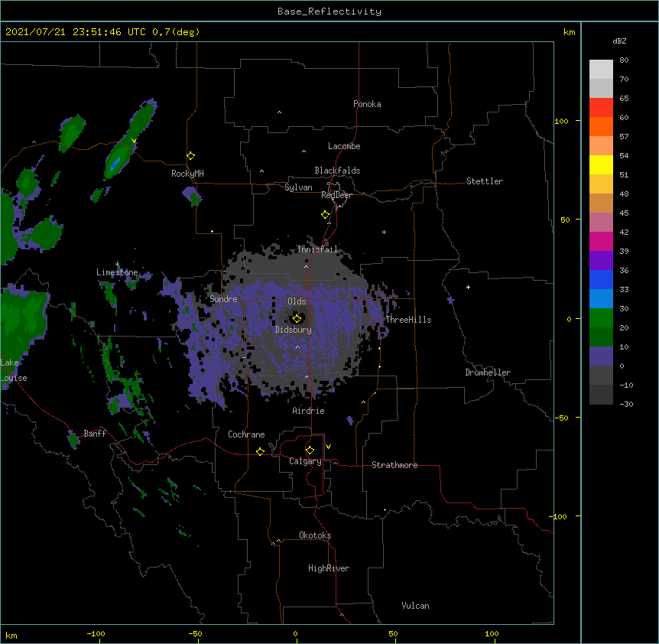Click the ThreeHills town label
The width and height of the screenshot is (659, 644).
point(408,320)
